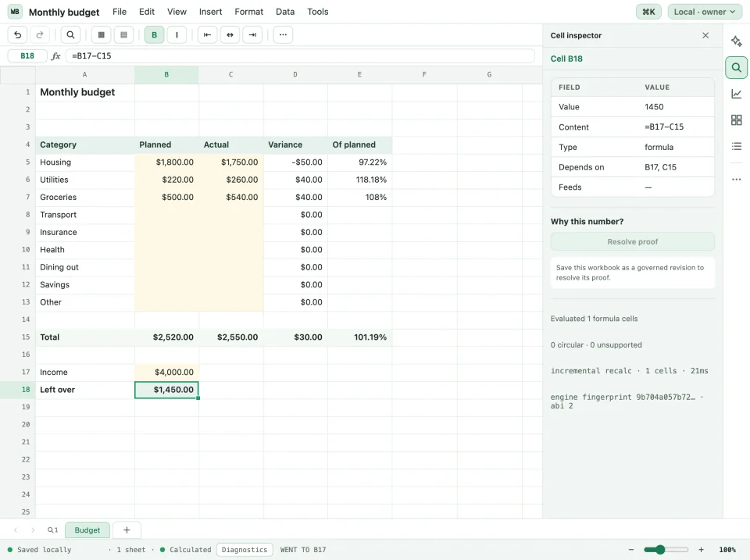Toggle italic formatting with the I button
Image resolution: width=750 pixels, height=560 pixels.
click(177, 35)
